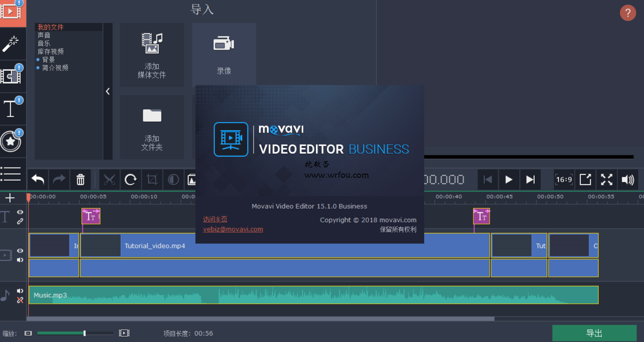This screenshot has width=644, height=342.
Task: Click the Split scissors tool
Action: 109,179
